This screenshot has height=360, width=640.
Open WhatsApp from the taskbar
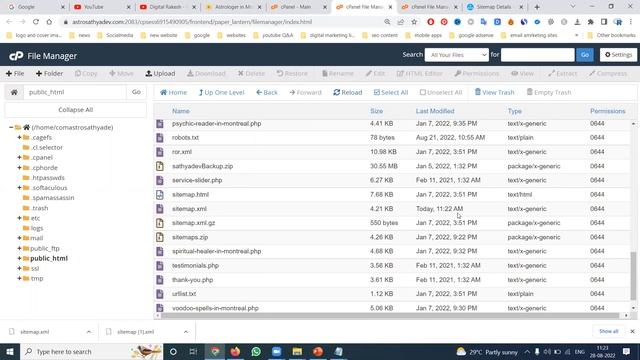[x=256, y=351]
